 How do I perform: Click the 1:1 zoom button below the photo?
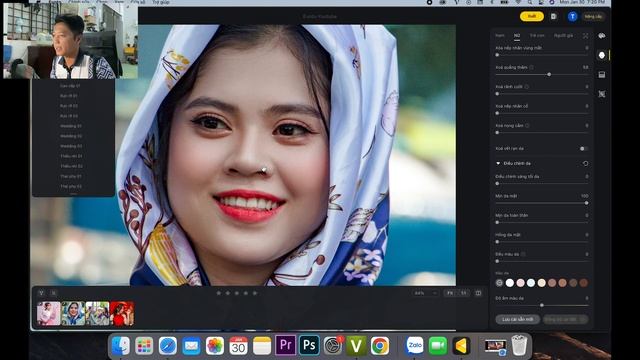(464, 293)
